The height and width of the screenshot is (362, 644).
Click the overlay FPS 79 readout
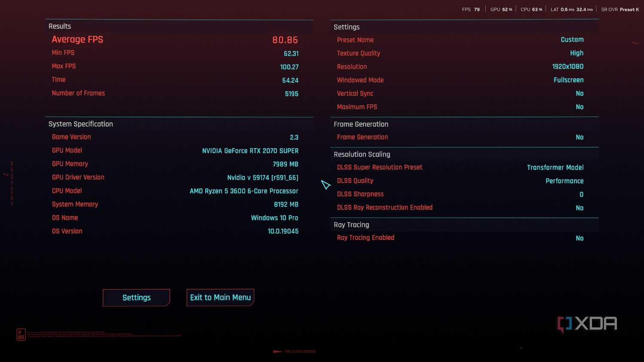click(x=471, y=9)
